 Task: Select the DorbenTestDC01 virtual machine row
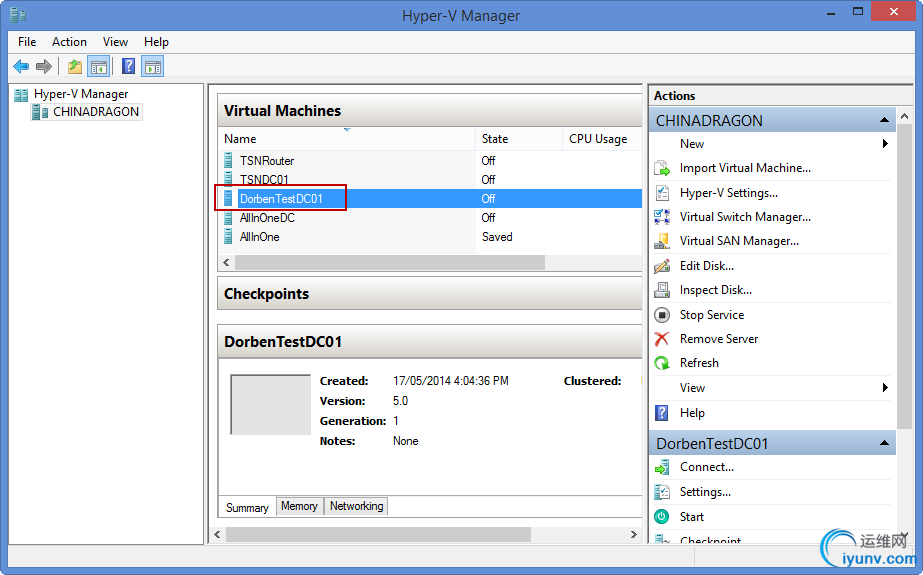(430, 199)
